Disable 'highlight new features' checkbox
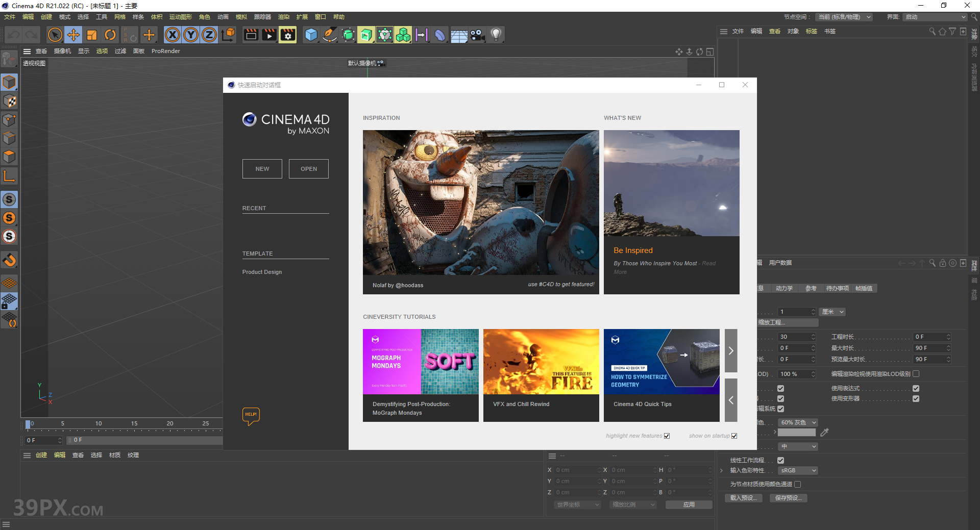The height and width of the screenshot is (530, 980). [x=667, y=436]
